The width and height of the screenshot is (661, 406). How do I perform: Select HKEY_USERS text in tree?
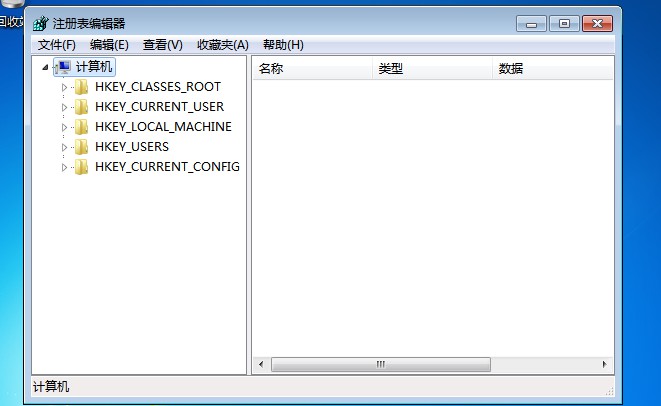coord(132,147)
